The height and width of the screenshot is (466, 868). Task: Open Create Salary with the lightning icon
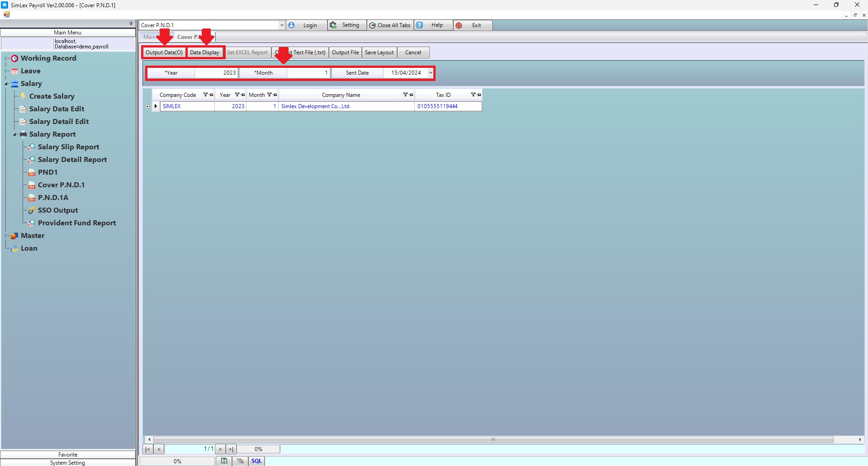[x=52, y=96]
